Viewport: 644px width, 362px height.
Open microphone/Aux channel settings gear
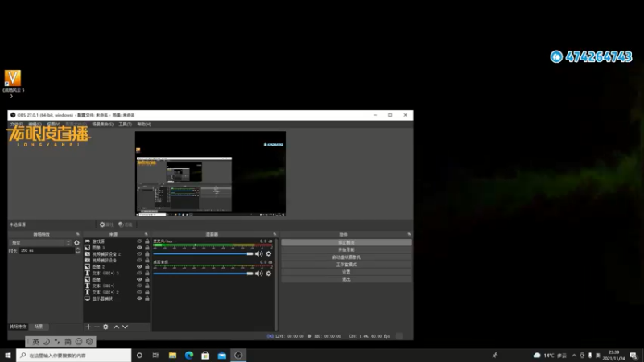269,253
